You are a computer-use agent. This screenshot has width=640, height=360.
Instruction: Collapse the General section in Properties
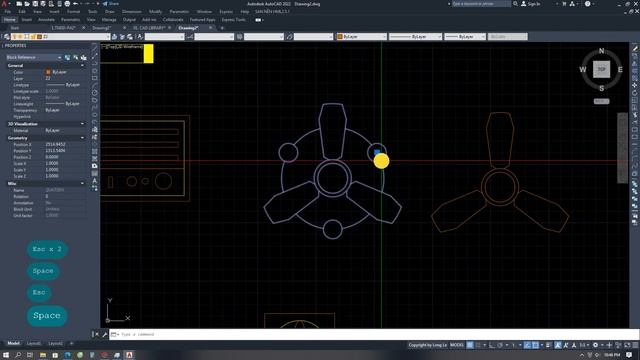tap(82, 65)
